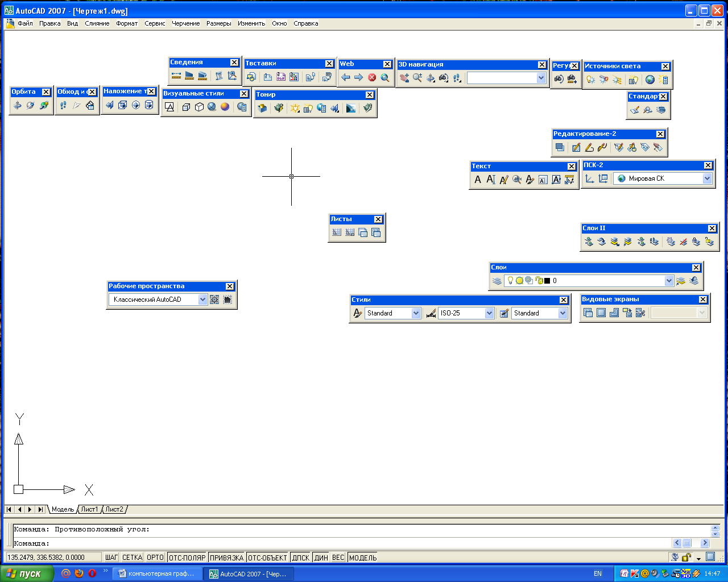Expand the layer list dropdown in Слои
728x582 pixels.
pos(669,281)
